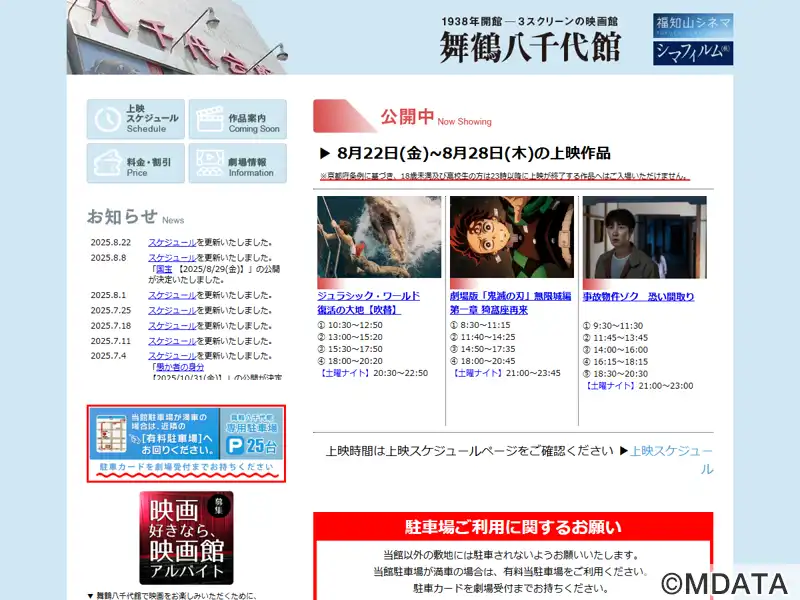This screenshot has width=800, height=600.
Task: Open スケジュール link dated 2025.8.22
Action: tap(172, 242)
